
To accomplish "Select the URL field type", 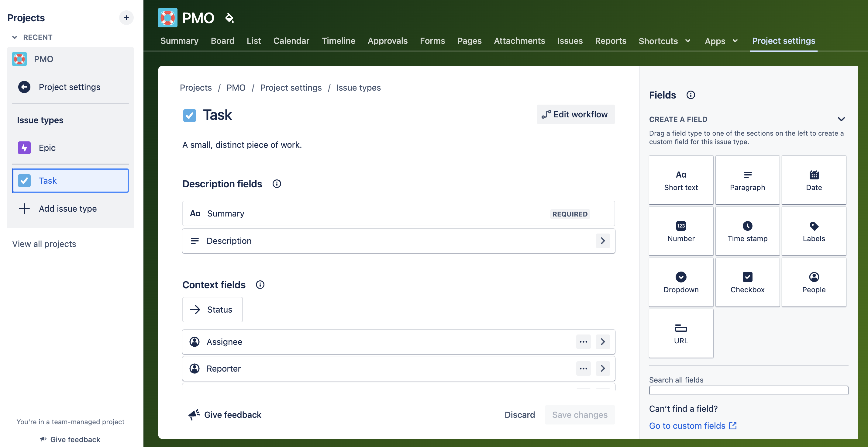I will [x=681, y=333].
